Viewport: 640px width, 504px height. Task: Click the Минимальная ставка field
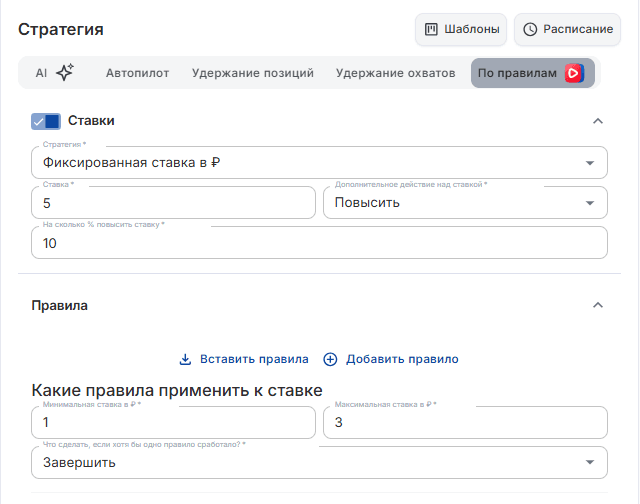click(173, 422)
